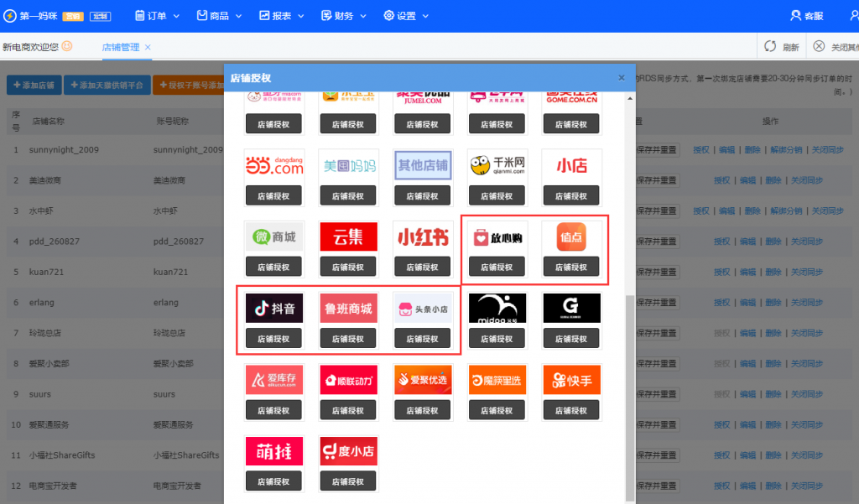Click the 度小店 platform logo
The image size is (859, 504).
348,451
